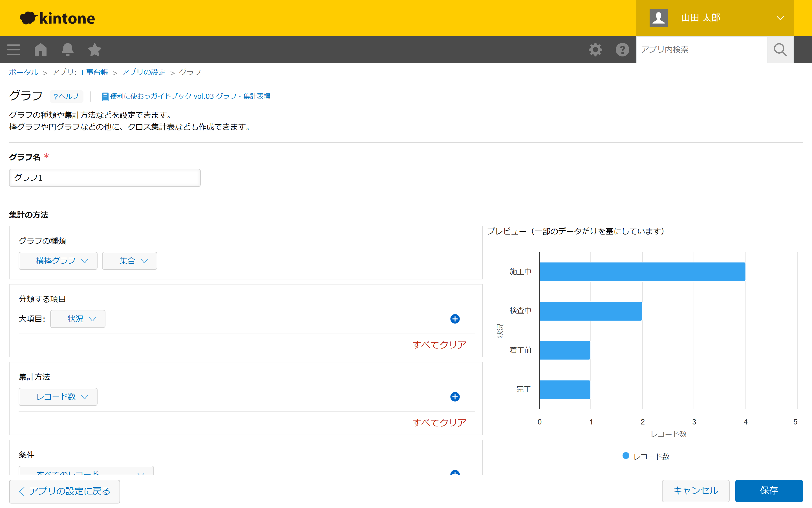The image size is (812, 508).
Task: Click the kintone logo
Action: [58, 18]
